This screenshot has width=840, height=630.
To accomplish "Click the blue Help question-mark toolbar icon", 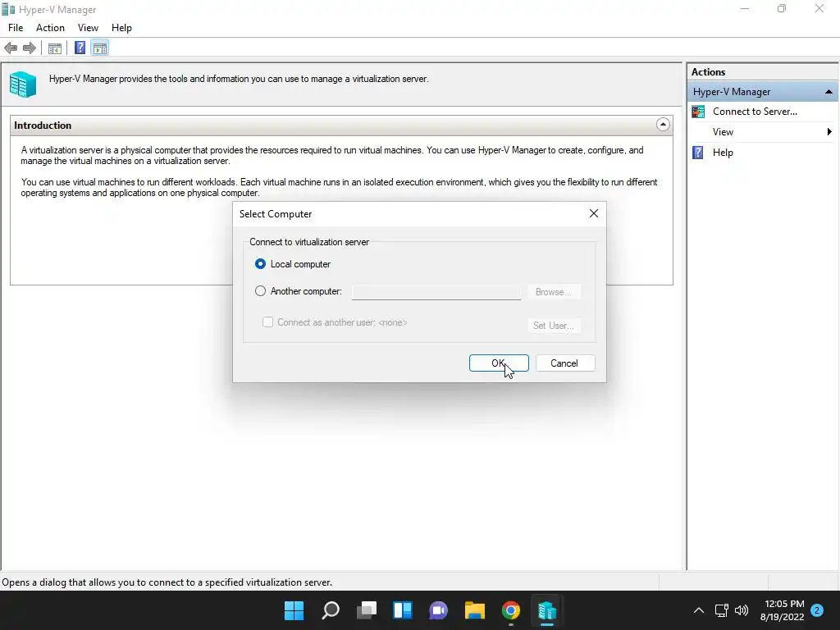I will tap(80, 48).
